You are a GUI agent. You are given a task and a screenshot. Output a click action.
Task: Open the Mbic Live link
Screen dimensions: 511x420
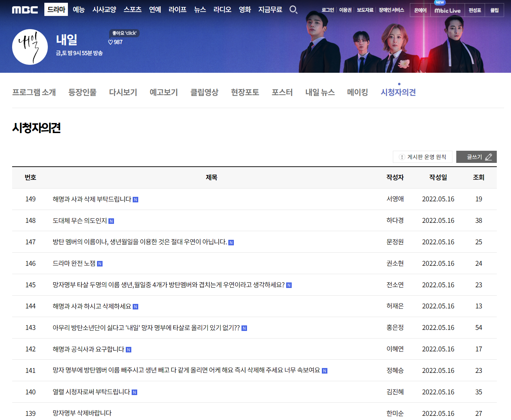[x=448, y=10]
